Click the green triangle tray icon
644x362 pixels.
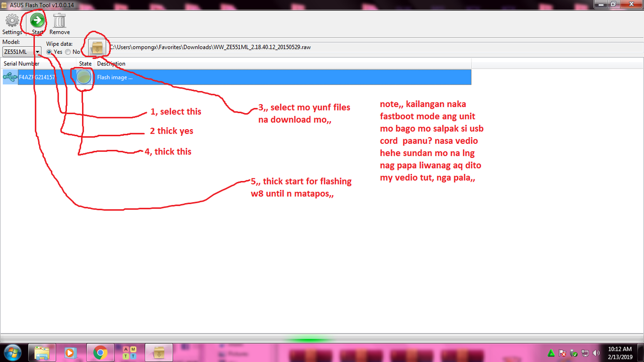552,353
